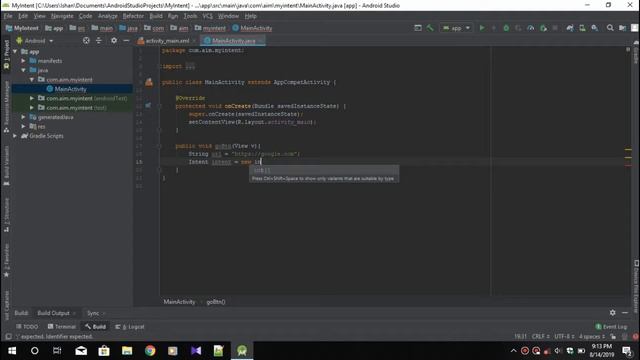Open the Event Log
The image size is (640, 360).
point(611,327)
